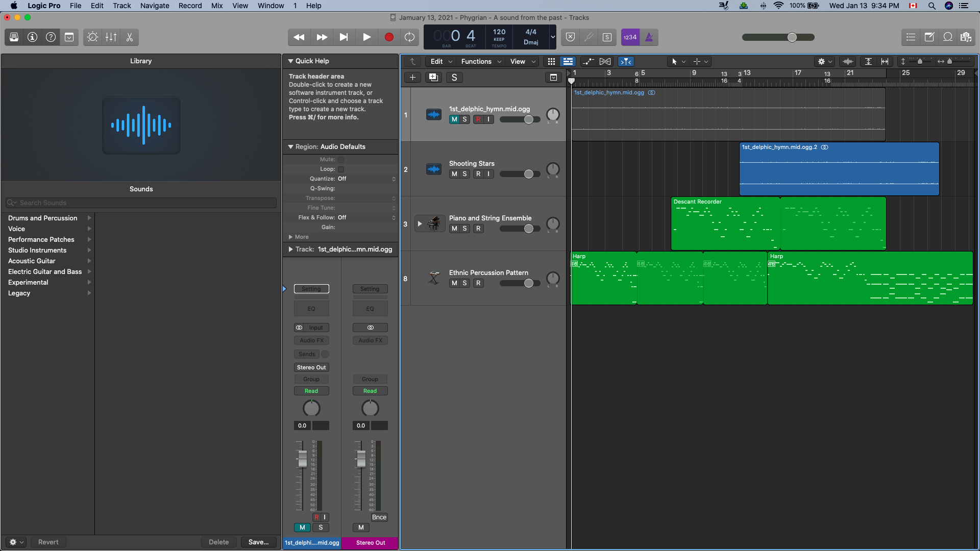Collapse the Region: Audio Defaults section
The width and height of the screenshot is (980, 551).
(x=290, y=147)
